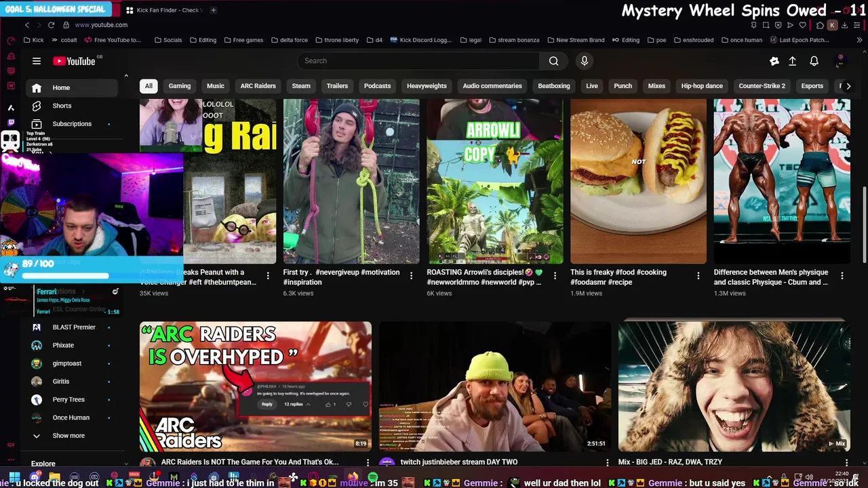Image resolution: width=868 pixels, height=488 pixels.
Task: Play the BIG JED mix thumbnail
Action: point(734,386)
